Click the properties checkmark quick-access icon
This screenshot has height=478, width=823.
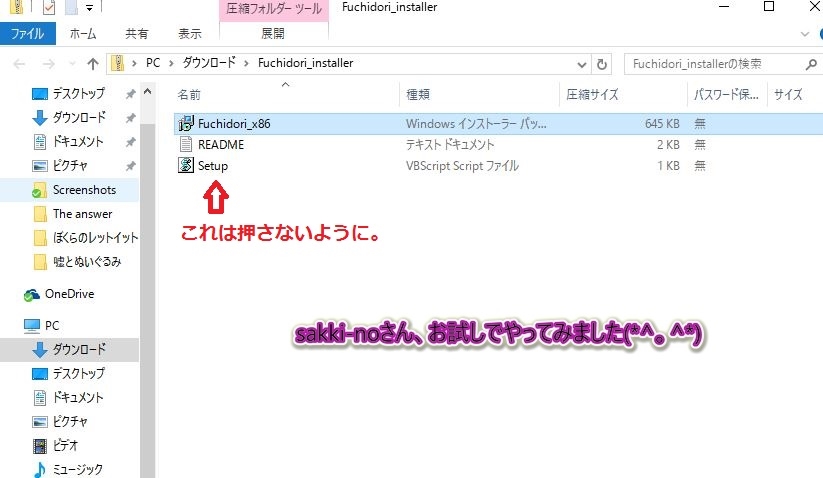(x=49, y=7)
